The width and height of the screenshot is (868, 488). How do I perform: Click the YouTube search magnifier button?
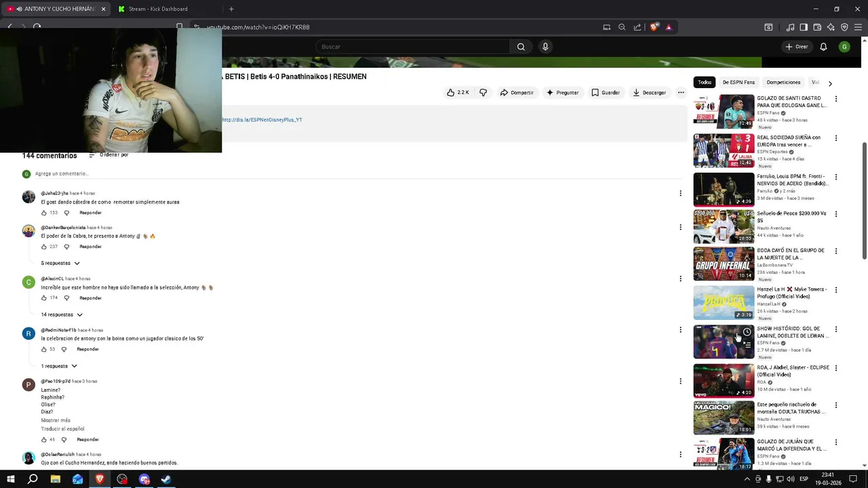click(521, 47)
